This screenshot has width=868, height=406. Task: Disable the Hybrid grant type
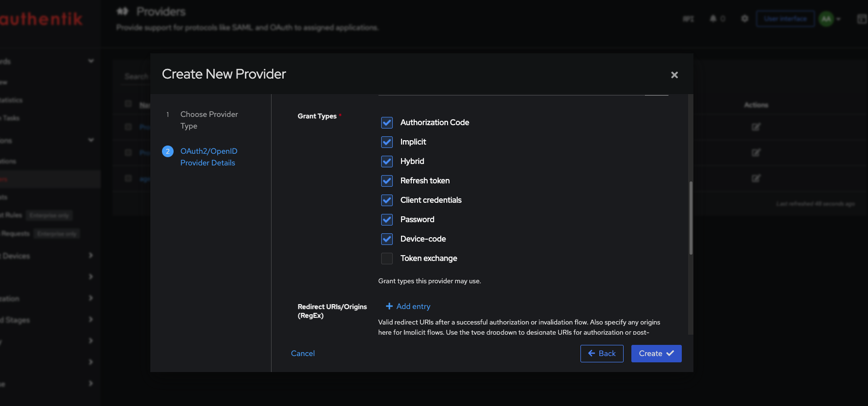[x=387, y=162]
